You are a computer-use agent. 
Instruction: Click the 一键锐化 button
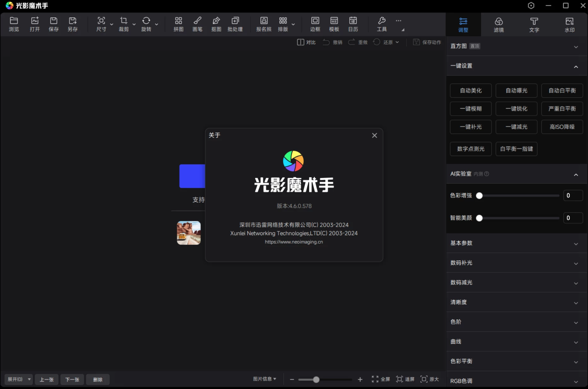(516, 109)
